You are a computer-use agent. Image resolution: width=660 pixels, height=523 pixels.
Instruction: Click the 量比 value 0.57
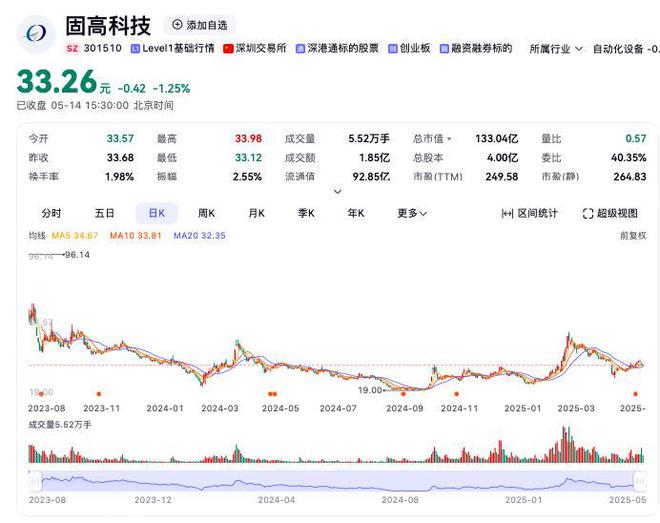636,138
